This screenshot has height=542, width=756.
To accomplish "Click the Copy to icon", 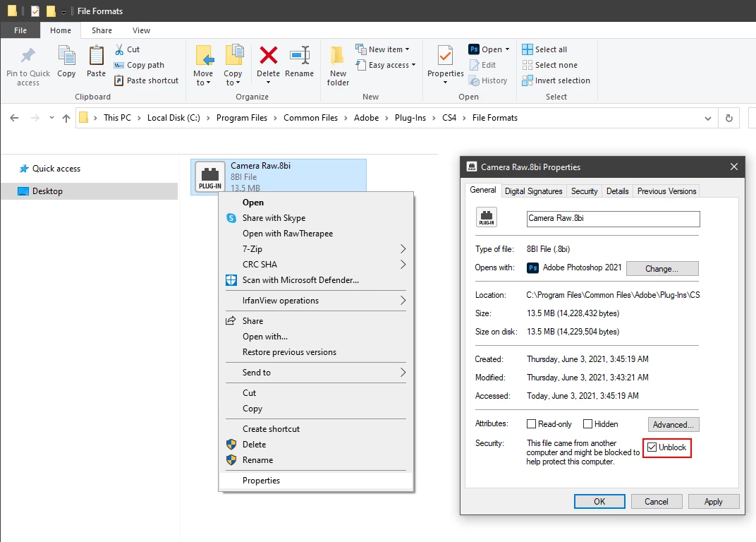I will (234, 55).
